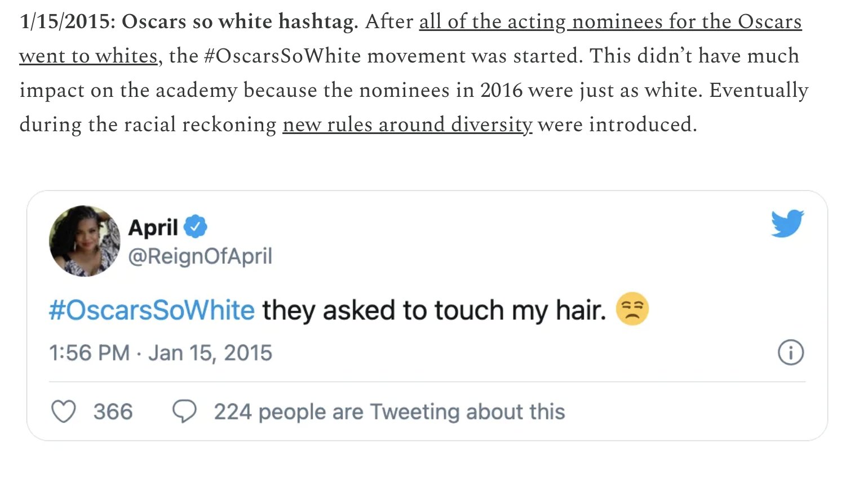868x481 pixels.
Task: Click the unamused face emoji
Action: coord(632,309)
